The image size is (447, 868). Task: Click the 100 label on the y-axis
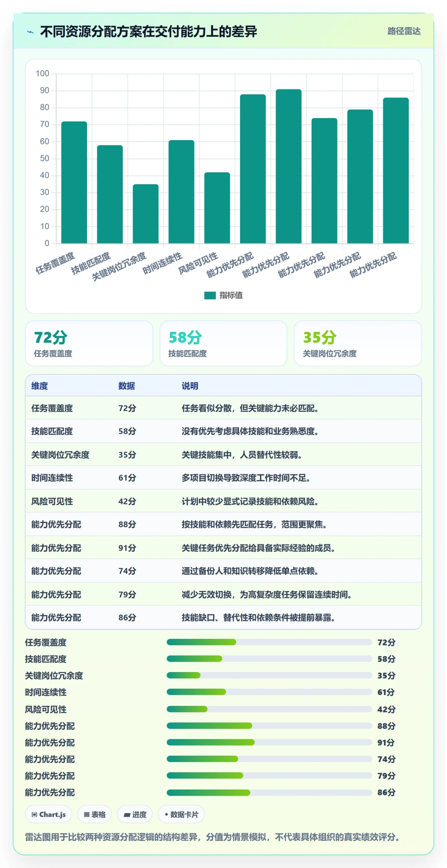click(x=42, y=74)
